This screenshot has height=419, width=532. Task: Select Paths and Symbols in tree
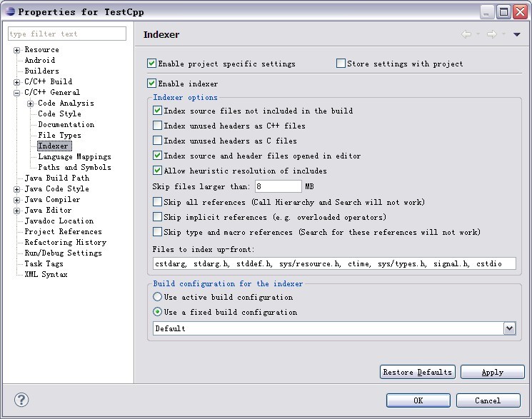coord(74,167)
